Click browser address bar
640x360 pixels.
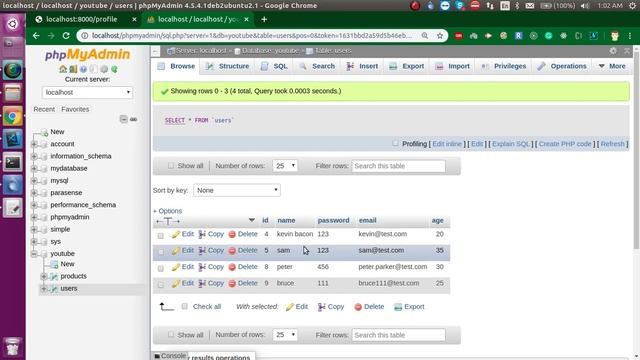[251, 36]
